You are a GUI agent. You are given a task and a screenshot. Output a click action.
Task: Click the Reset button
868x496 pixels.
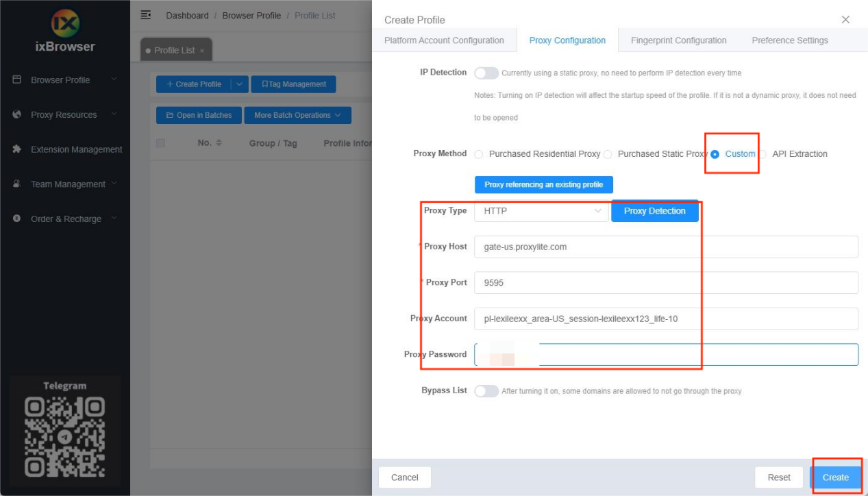click(779, 478)
